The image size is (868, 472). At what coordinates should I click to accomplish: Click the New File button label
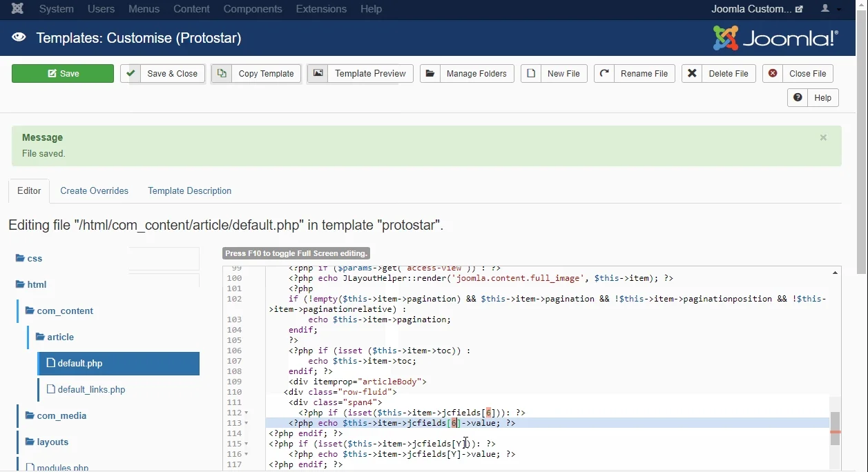tap(564, 74)
